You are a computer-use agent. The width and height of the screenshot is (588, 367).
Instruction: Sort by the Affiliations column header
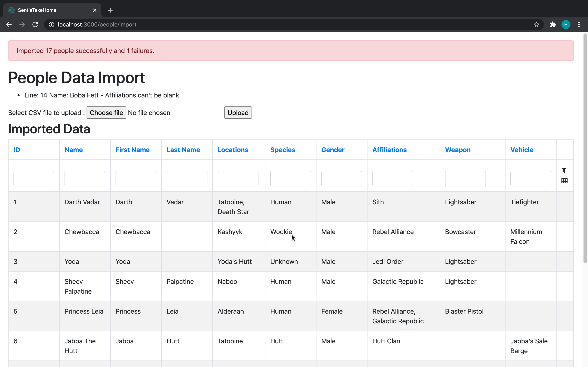(x=389, y=150)
